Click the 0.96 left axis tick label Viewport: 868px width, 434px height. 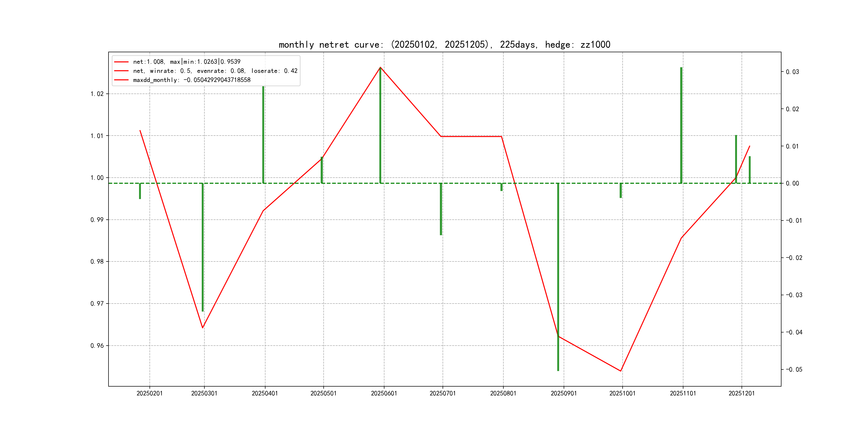tap(97, 346)
